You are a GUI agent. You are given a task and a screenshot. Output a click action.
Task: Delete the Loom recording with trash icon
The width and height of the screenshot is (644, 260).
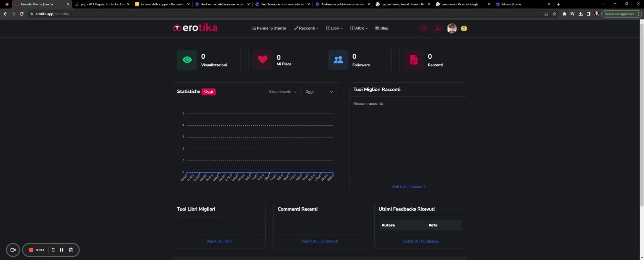71,250
